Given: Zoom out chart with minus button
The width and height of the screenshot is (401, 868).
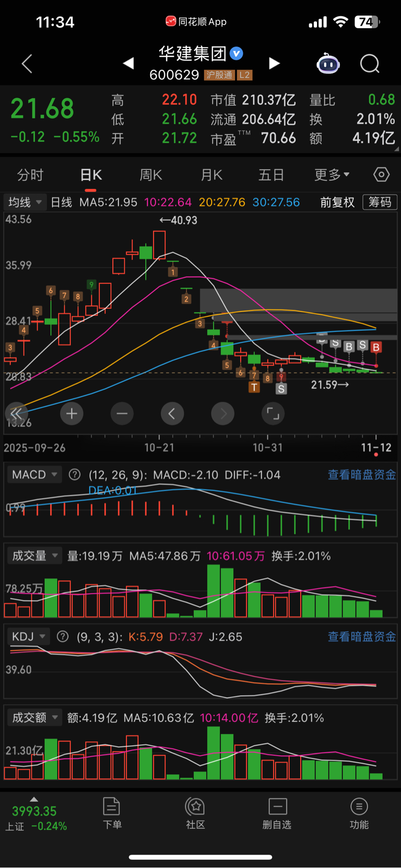Looking at the screenshot, I should click(x=122, y=414).
